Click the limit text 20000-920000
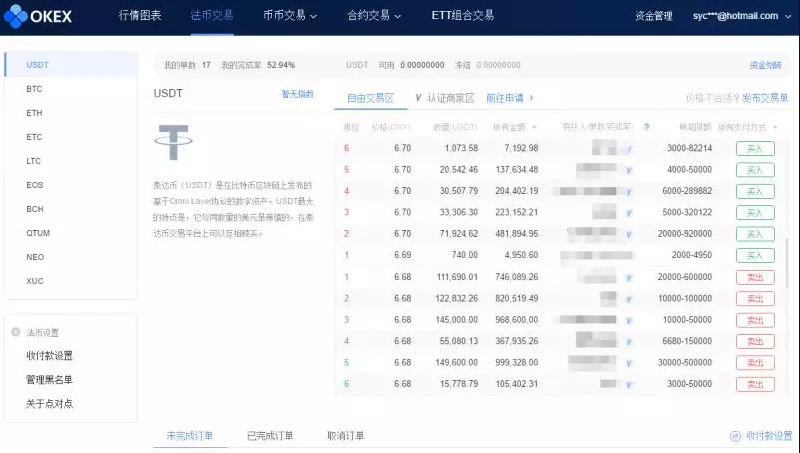This screenshot has height=453, width=800. (685, 234)
